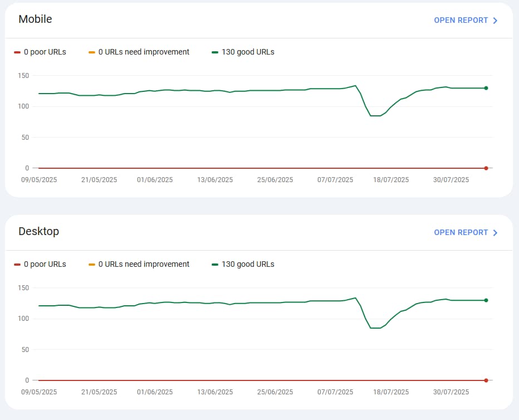Click the green good URLs dash in Mobile legend
Viewport: 519px width, 420px height.
[215, 52]
